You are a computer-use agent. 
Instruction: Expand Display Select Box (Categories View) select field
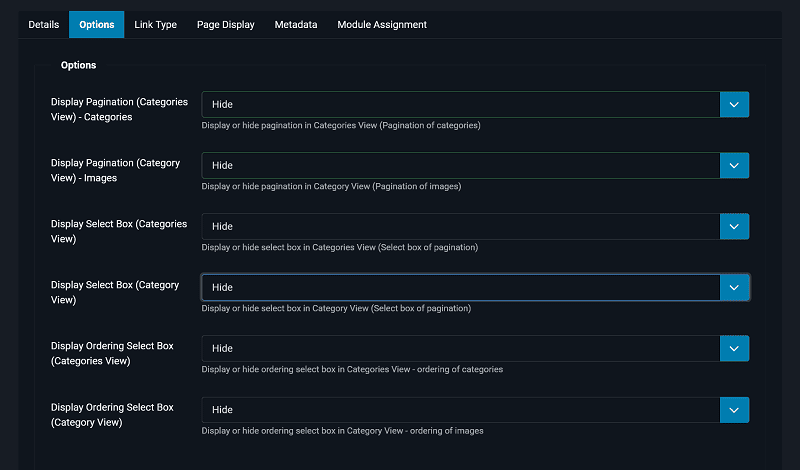click(x=460, y=226)
